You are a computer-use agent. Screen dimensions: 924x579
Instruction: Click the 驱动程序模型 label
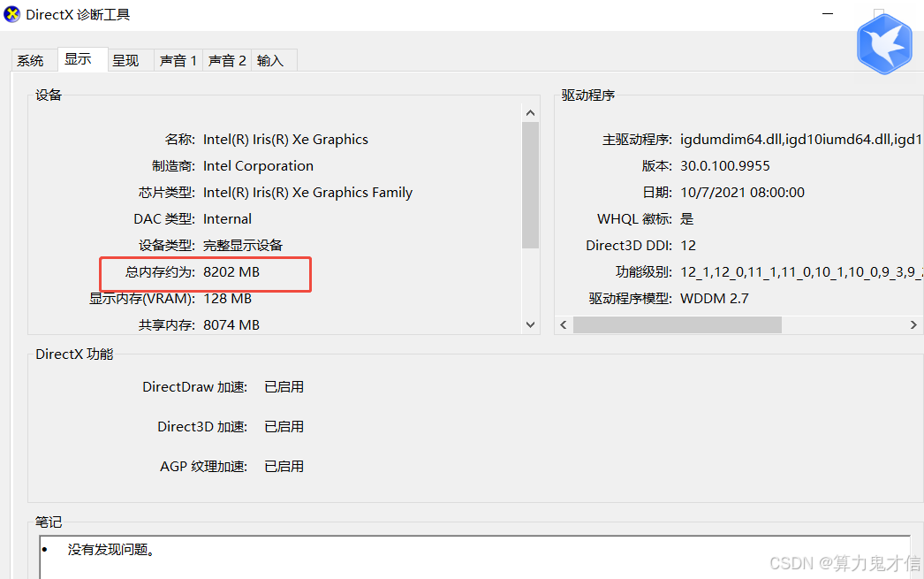[631, 299]
